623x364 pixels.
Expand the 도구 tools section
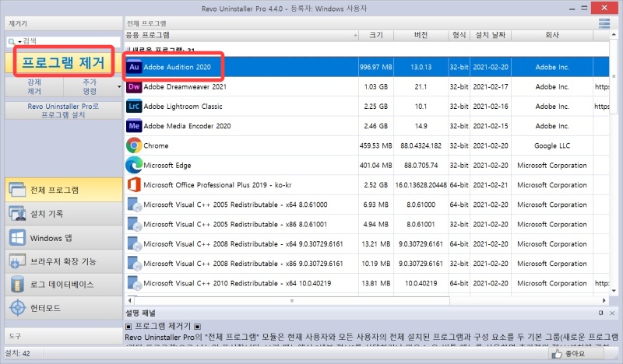point(64,336)
